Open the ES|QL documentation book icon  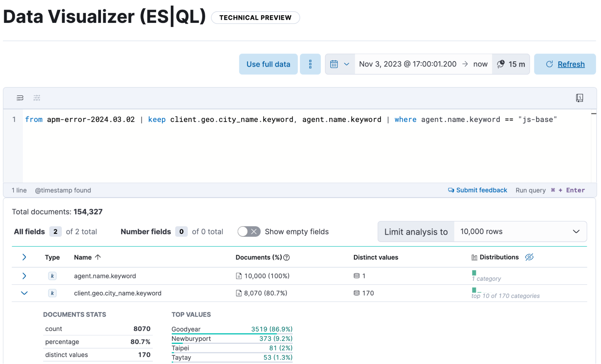[579, 98]
